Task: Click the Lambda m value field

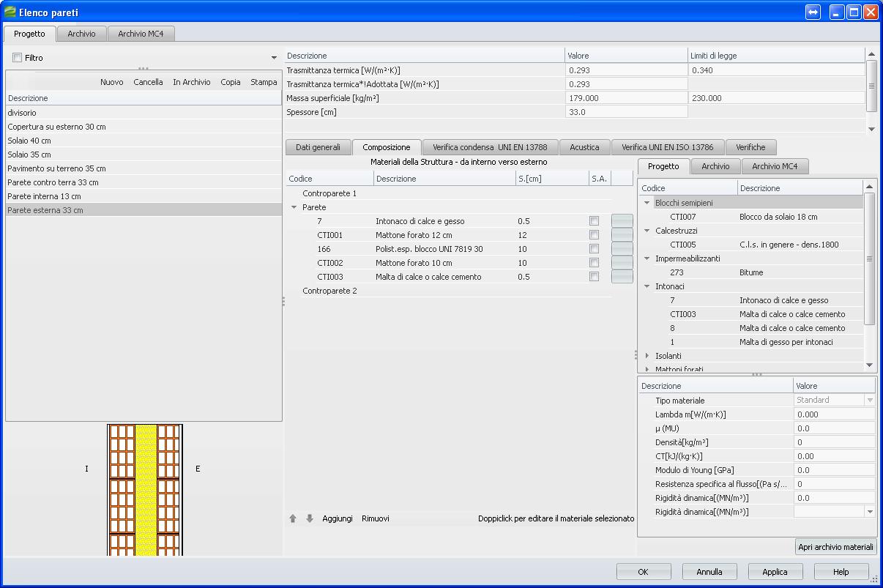Action: pos(834,414)
